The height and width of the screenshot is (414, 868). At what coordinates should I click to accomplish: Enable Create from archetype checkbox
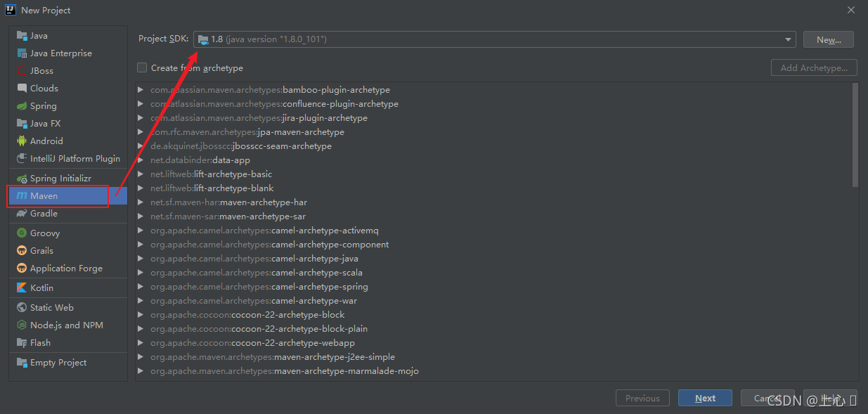pyautogui.click(x=142, y=67)
